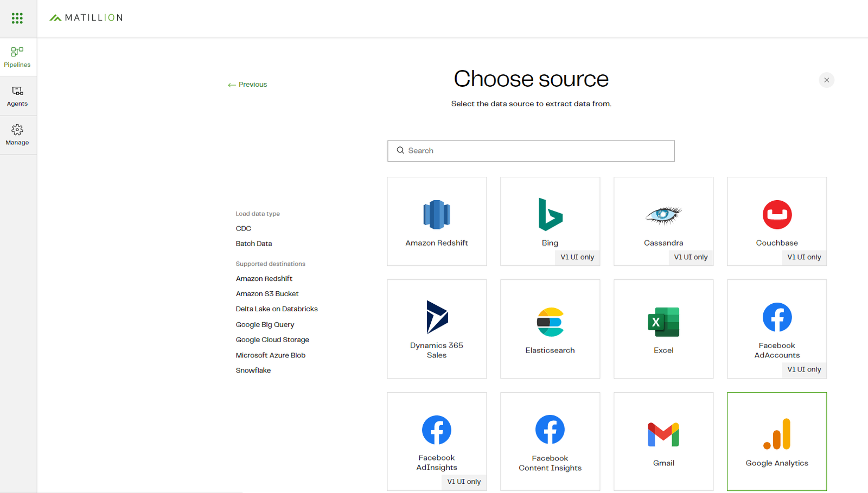Image resolution: width=868 pixels, height=493 pixels.
Task: Select the Google Analytics source icon
Action: point(777,434)
